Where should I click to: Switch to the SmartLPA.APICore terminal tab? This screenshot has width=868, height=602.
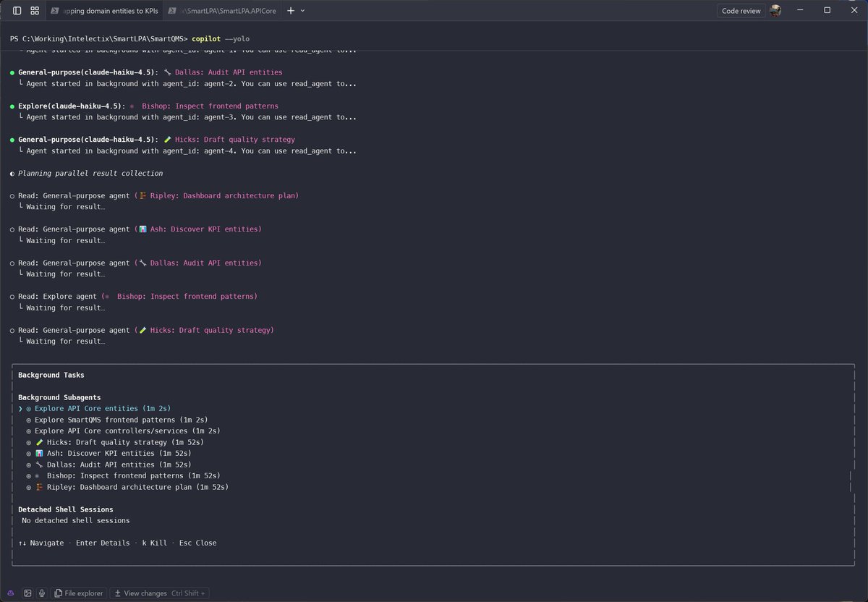coord(222,11)
